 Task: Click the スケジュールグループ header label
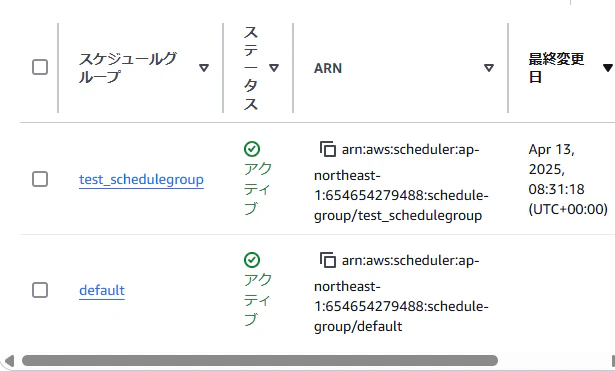tap(128, 67)
